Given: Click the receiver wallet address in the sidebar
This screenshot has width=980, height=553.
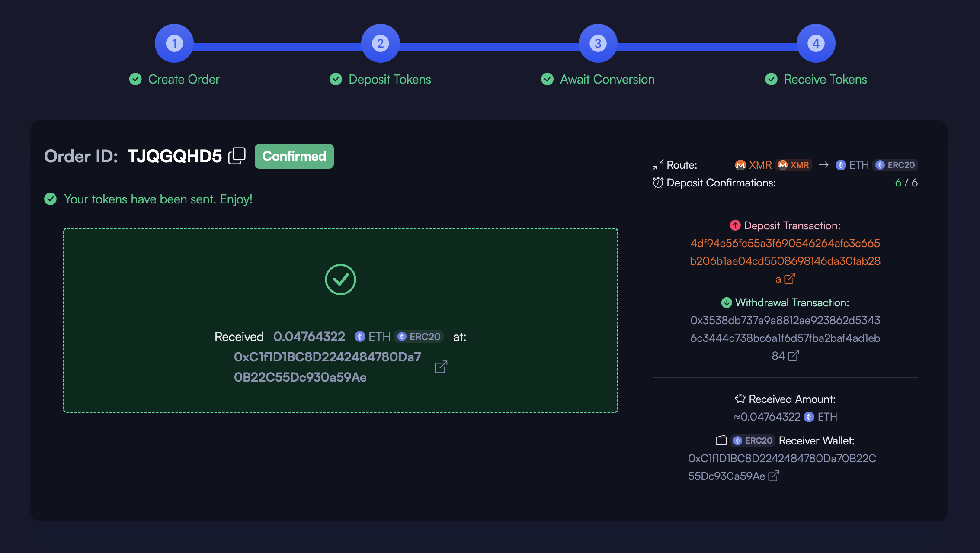Looking at the screenshot, I should [782, 459].
